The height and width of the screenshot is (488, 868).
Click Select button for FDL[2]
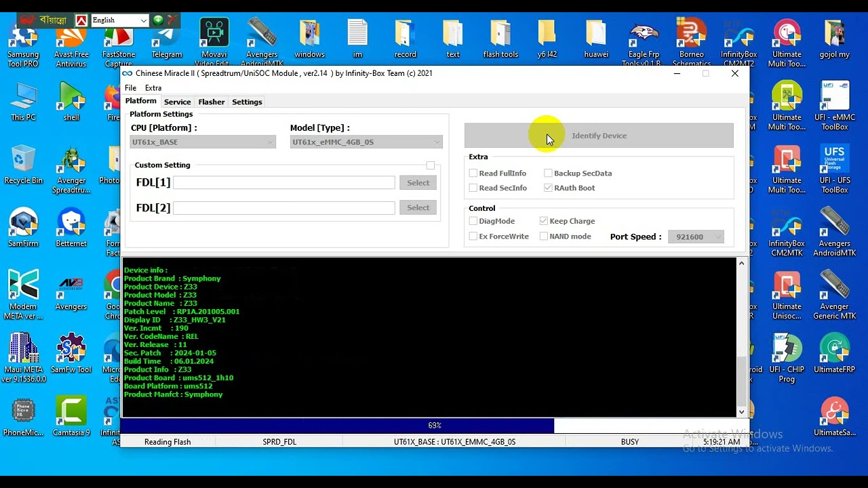pos(418,208)
